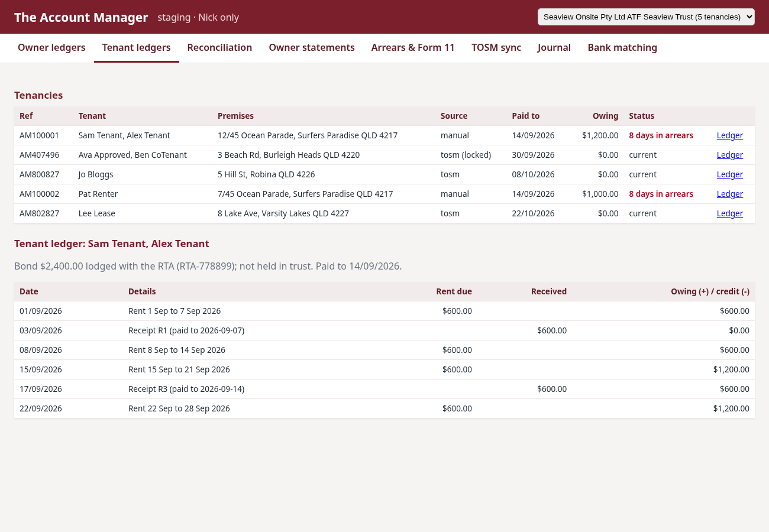This screenshot has height=532, width=769.
Task: Click the Received column header
Action: tap(549, 291)
